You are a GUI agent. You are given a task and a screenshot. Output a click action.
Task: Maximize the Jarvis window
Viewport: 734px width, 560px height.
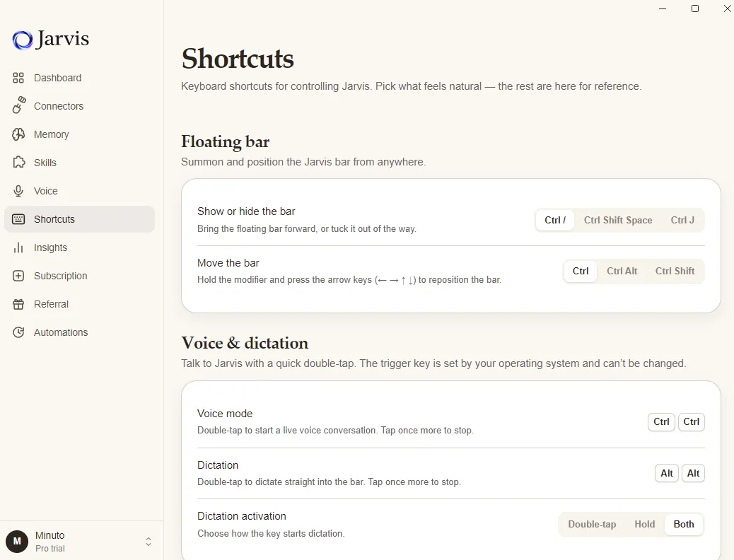click(695, 8)
